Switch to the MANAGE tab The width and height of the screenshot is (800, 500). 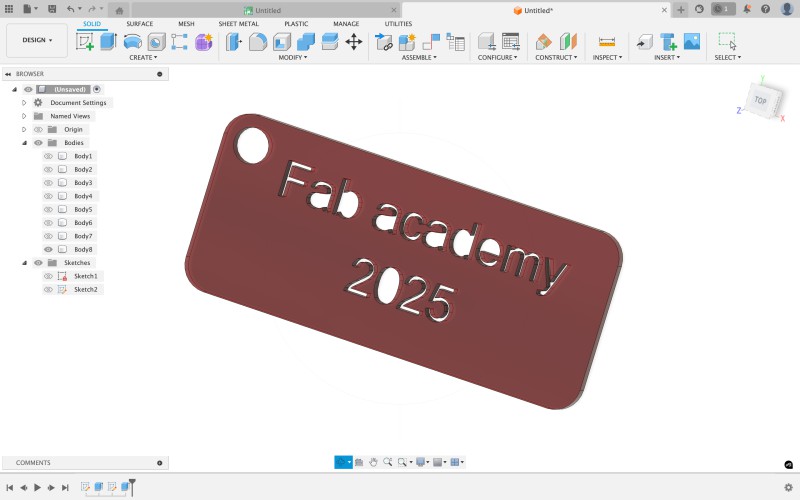[346, 24]
